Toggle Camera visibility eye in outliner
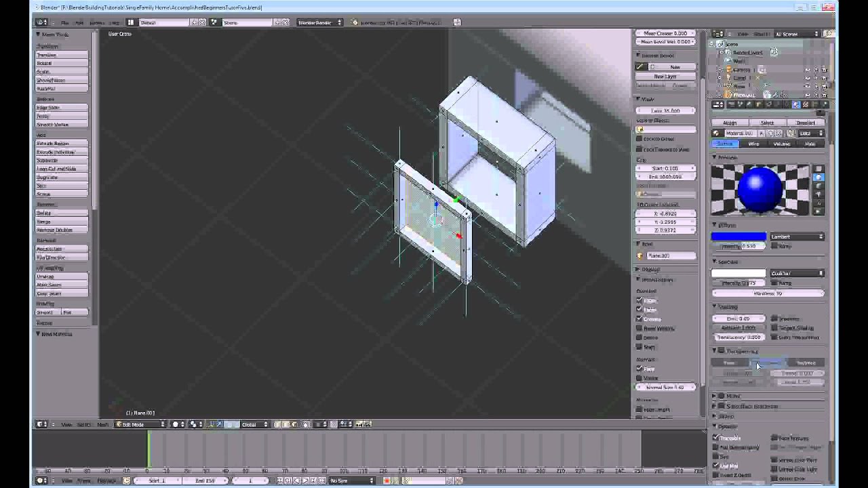Screen dimensions: 868x488 pos(807,70)
